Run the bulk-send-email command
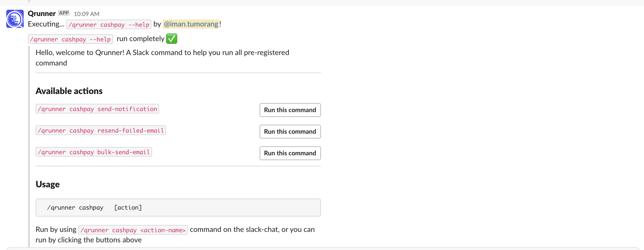The image size is (644, 250). point(290,153)
